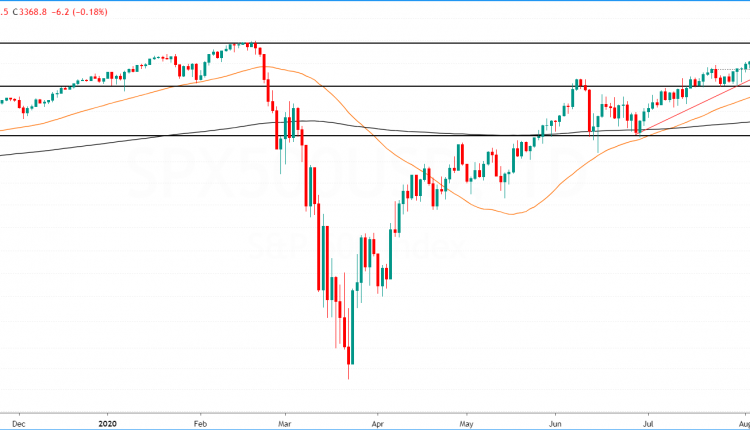Select the middle horizontal level line

click(400, 86)
